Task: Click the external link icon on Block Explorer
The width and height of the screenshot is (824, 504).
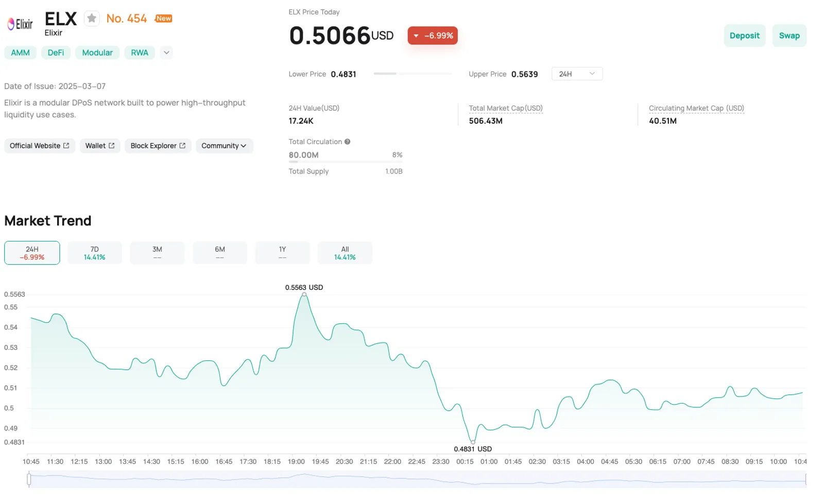Action: pos(182,146)
